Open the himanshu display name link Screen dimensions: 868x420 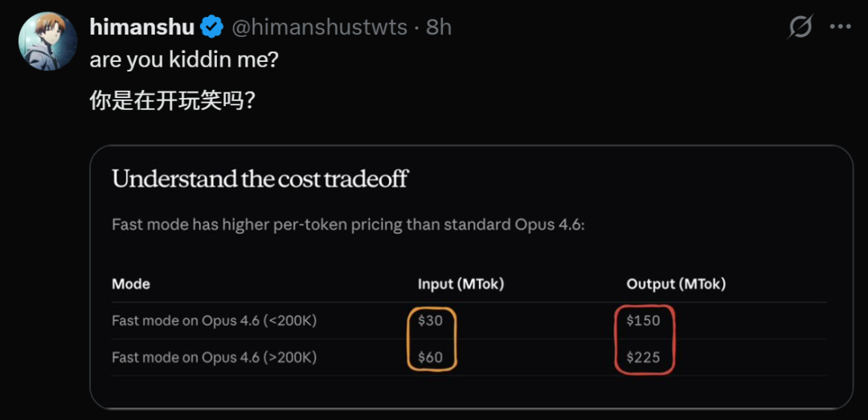point(141,27)
